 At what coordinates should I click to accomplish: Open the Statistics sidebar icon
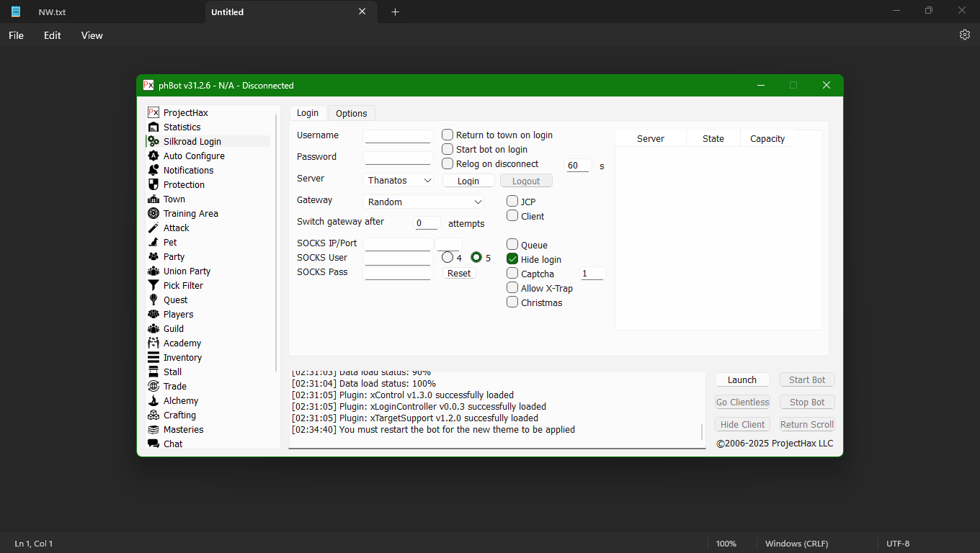pyautogui.click(x=153, y=127)
